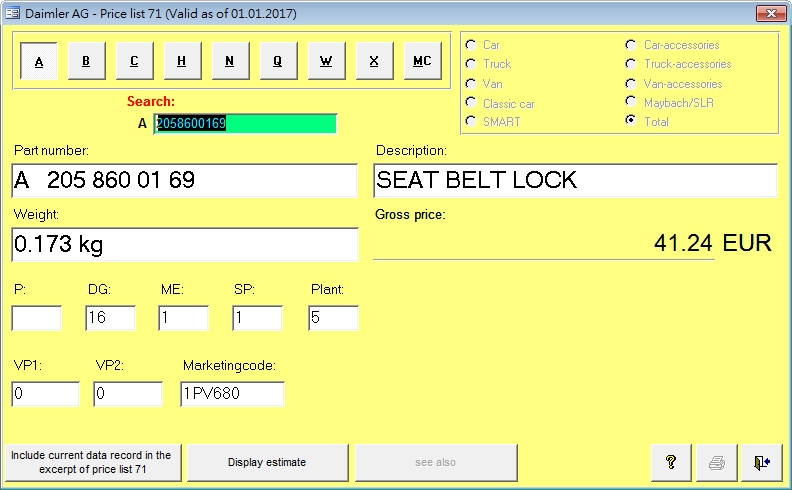Click the Plant field showing 5
This screenshot has height=490, width=792.
pyautogui.click(x=333, y=318)
